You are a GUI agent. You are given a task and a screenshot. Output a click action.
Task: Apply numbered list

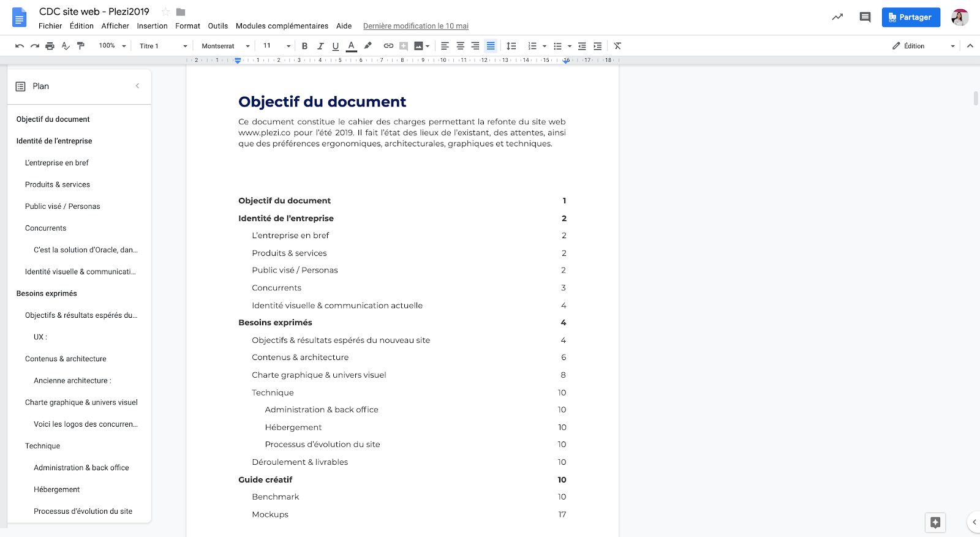(x=532, y=46)
